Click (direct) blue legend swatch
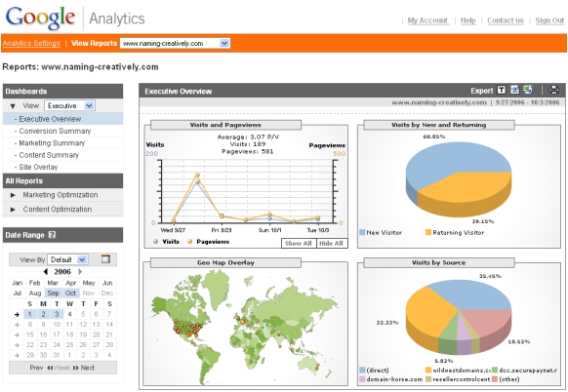This screenshot has width=568, height=392. coord(362,370)
